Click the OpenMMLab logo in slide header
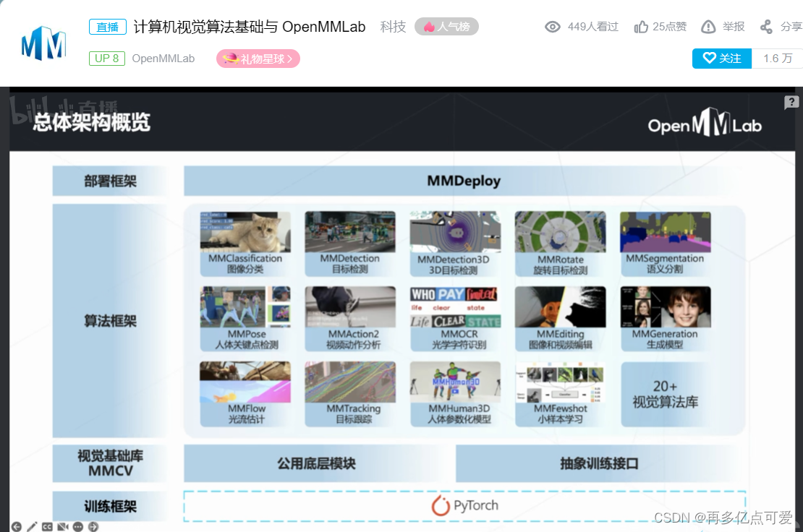 point(705,123)
